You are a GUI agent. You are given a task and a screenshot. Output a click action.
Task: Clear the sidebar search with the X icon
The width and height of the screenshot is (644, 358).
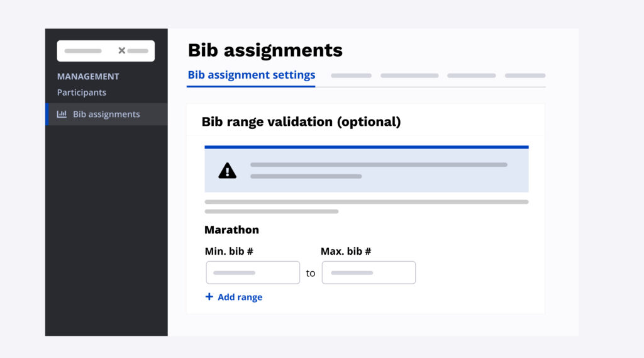(122, 50)
